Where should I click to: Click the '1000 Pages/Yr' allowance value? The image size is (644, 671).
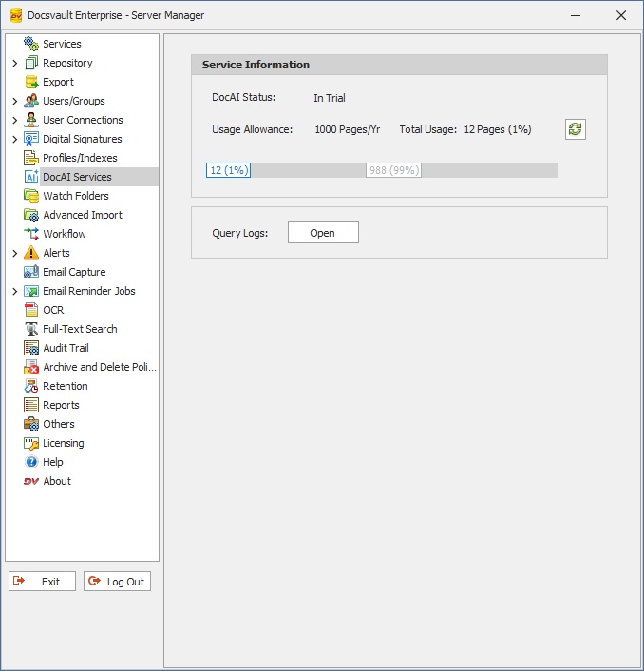[348, 129]
